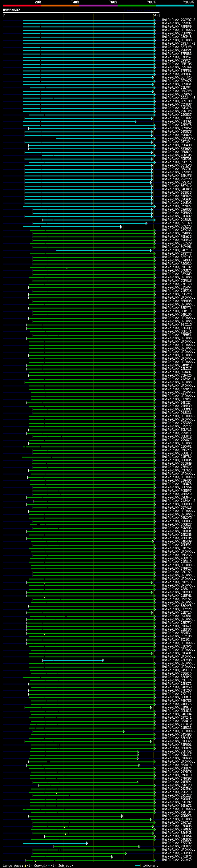The height and width of the screenshot is (868, 197).
Task: Click the UniRef100_Q1HR39 label
Action: pyautogui.click(x=177, y=406)
